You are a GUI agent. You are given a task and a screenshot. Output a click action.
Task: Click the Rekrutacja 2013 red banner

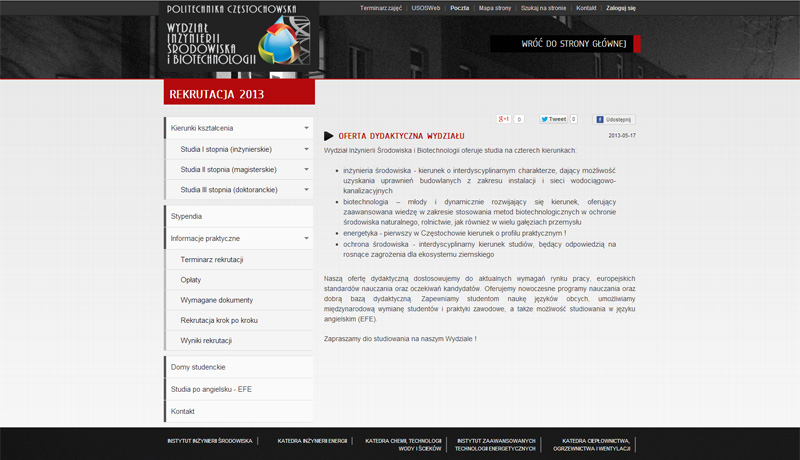[x=239, y=92]
